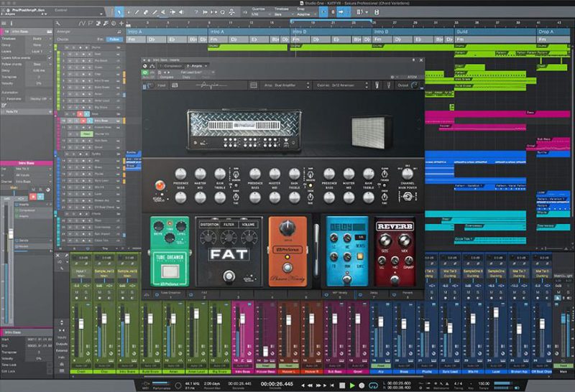Viewport: 575px width, 392px height.
Task: Click the wrench icon above track list
Action: point(58,24)
